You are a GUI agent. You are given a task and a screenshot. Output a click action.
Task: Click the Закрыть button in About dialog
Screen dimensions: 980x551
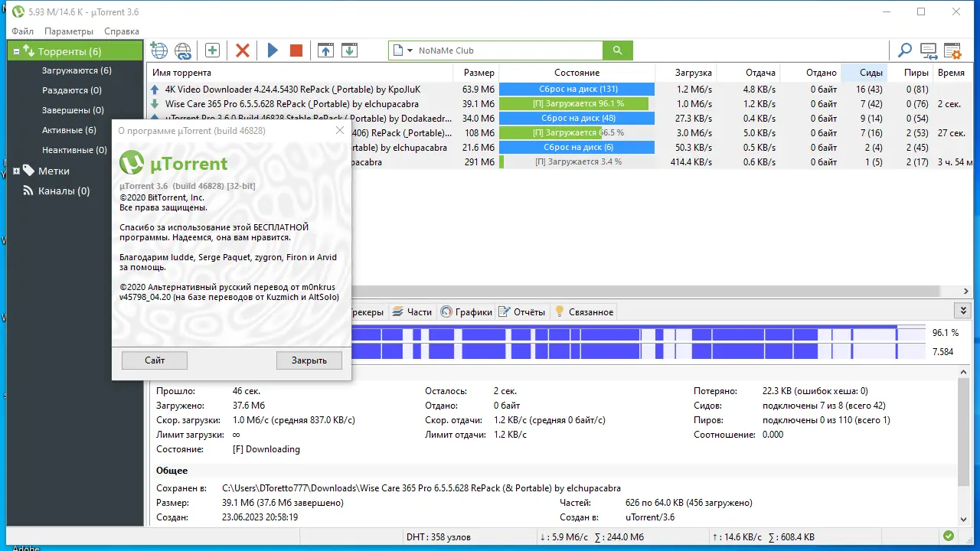(309, 360)
